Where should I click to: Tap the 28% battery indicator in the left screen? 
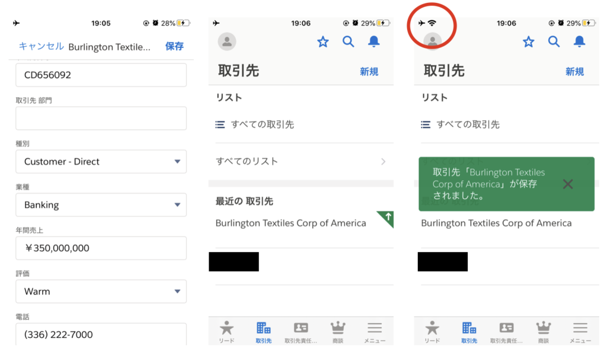click(175, 23)
